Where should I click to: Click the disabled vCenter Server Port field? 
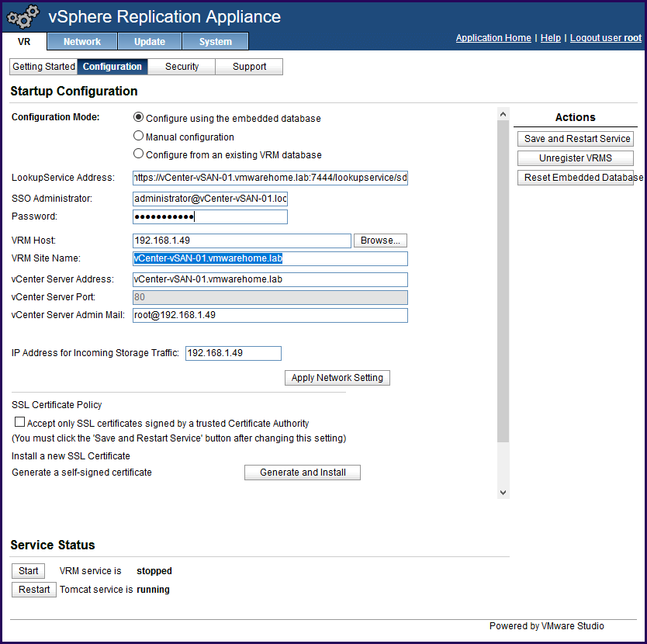coord(270,297)
